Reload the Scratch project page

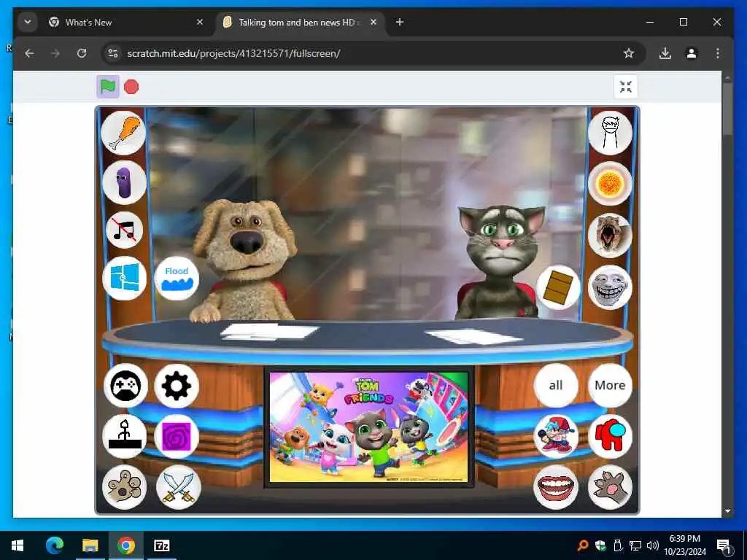[x=82, y=53]
